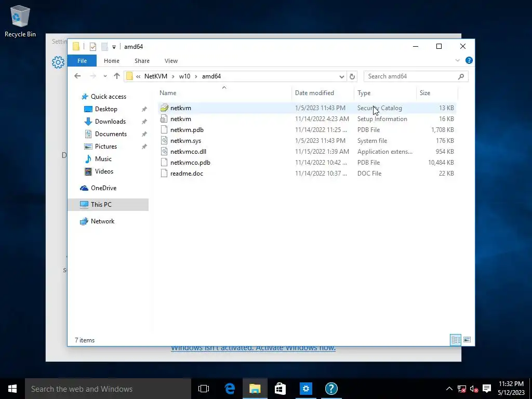Open Videos in the navigation pane
532x399 pixels.
pyautogui.click(x=104, y=171)
